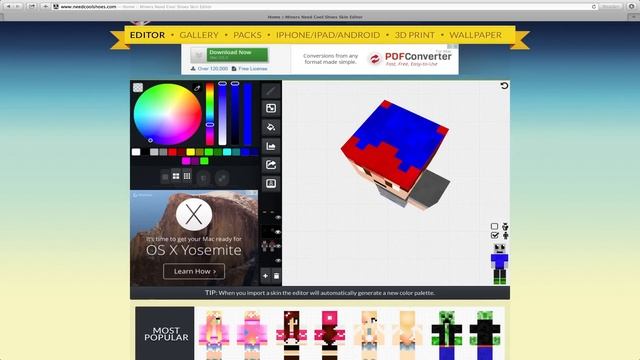The width and height of the screenshot is (640, 360).
Task: Go back with browser back arrow
Action: click(x=8, y=7)
